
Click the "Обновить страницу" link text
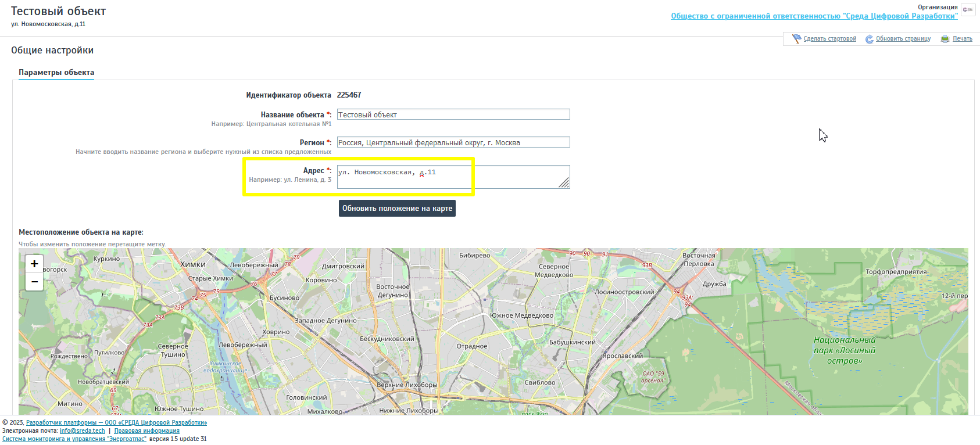[903, 39]
